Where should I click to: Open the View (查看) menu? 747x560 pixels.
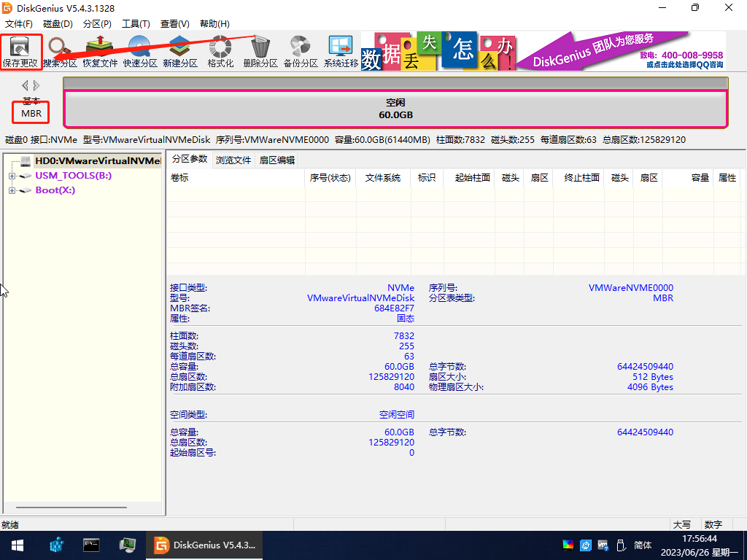pos(175,24)
